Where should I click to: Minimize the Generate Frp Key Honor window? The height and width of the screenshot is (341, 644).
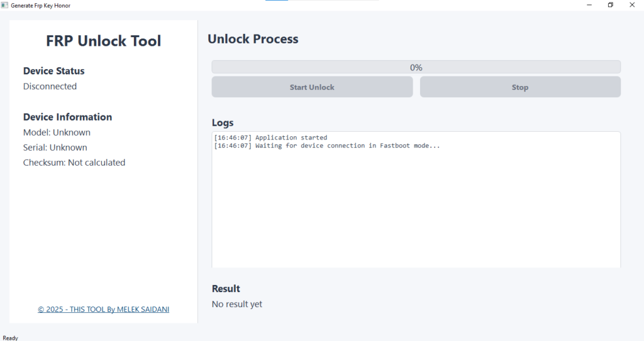589,5
